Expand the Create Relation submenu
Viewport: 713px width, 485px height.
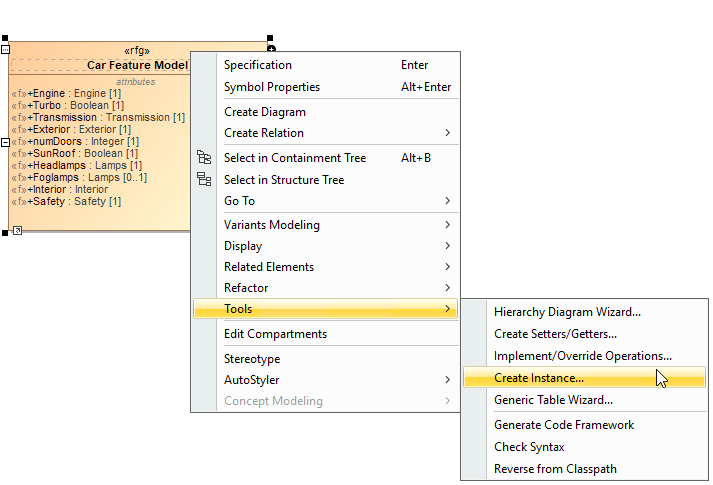(x=447, y=133)
